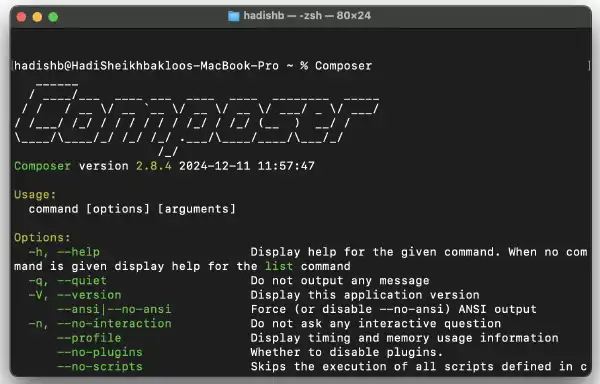Viewport: 600px width, 384px height.
Task: Click the '--no-plugins' option
Action: pos(100,352)
